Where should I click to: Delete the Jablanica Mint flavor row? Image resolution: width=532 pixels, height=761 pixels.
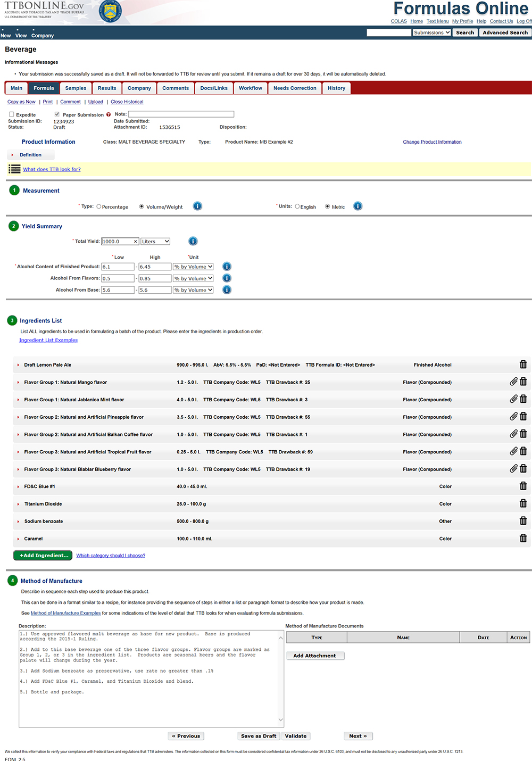pyautogui.click(x=523, y=399)
